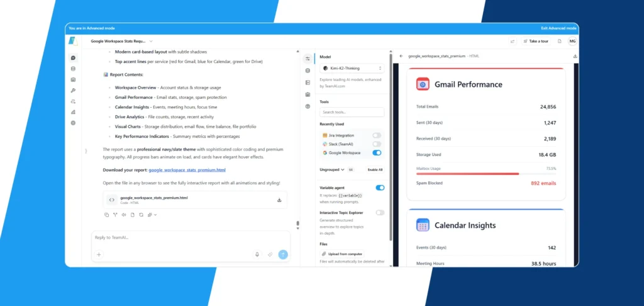The image size is (644, 306).
Task: Enable the Slack (TeamAI) toggle
Action: [377, 144]
